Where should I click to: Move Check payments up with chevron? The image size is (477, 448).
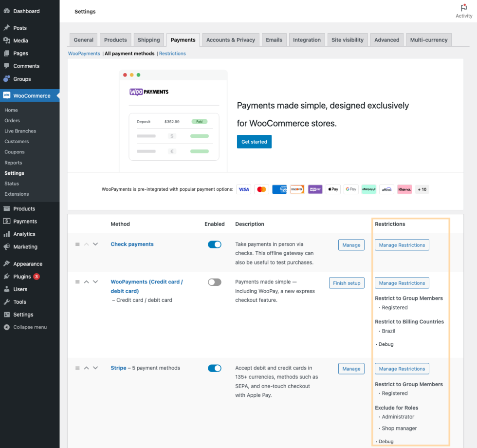coord(87,244)
